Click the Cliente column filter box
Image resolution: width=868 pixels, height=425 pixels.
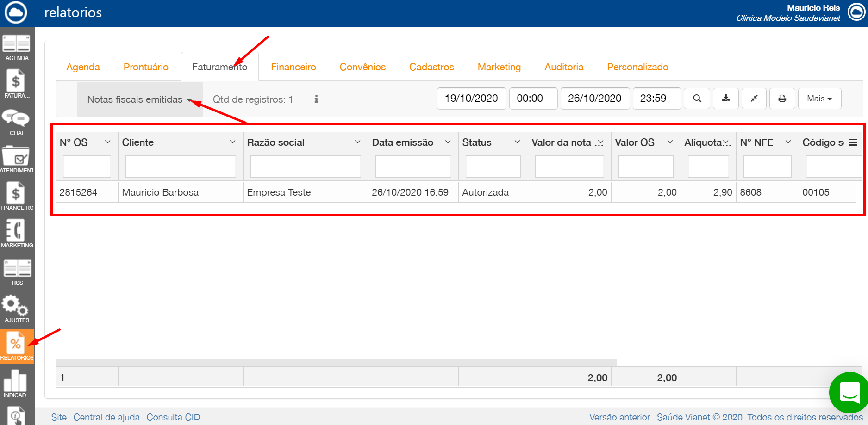point(181,166)
